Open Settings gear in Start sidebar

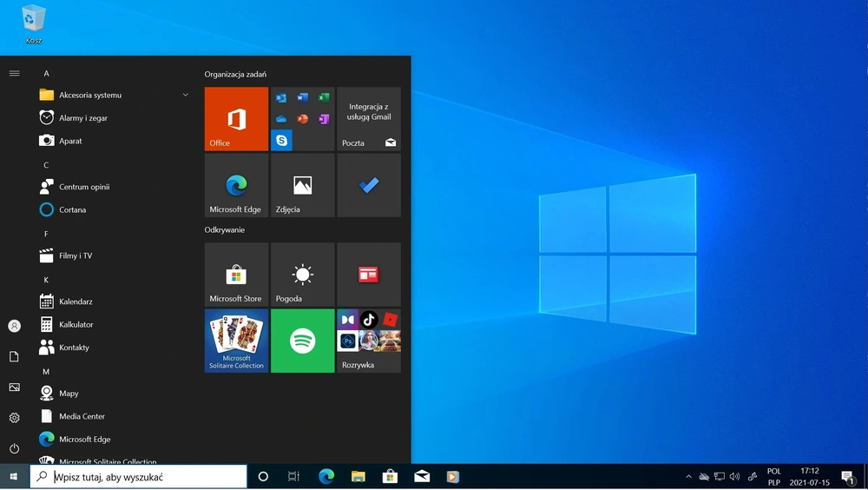click(x=15, y=418)
